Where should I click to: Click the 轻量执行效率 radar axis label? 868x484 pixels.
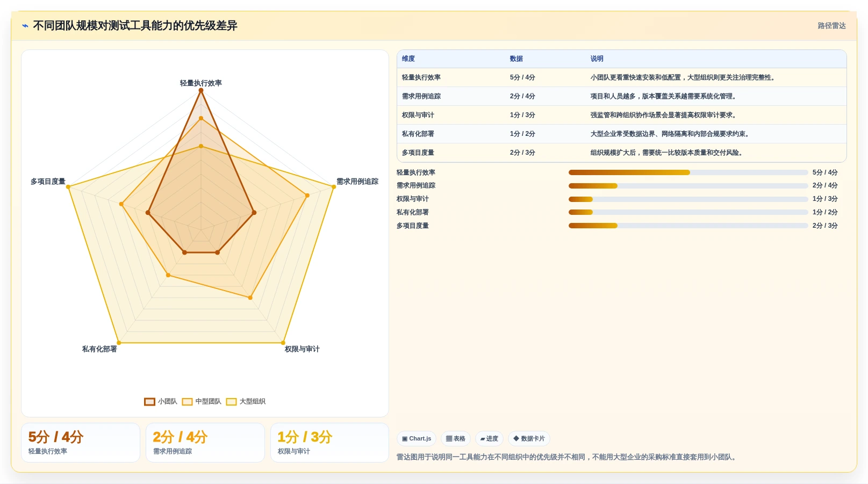pyautogui.click(x=201, y=83)
